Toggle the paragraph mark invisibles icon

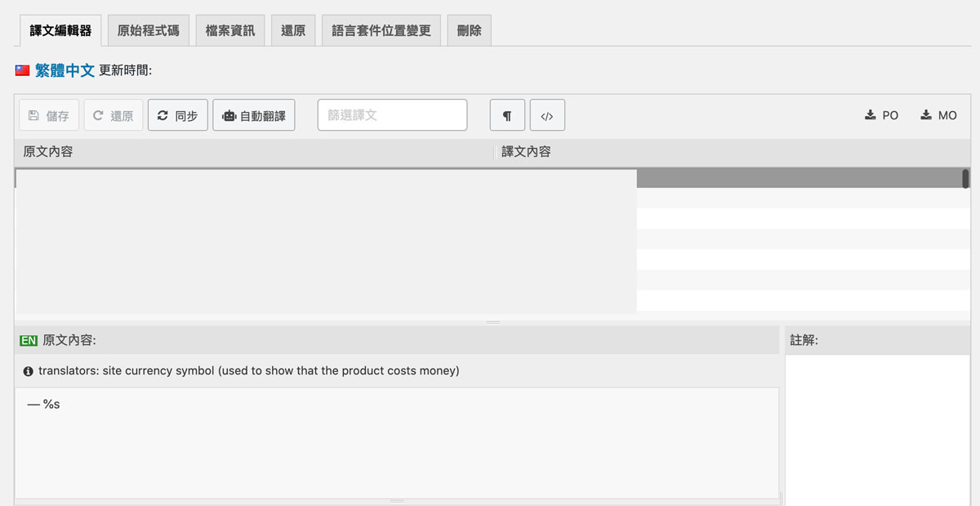coord(507,115)
